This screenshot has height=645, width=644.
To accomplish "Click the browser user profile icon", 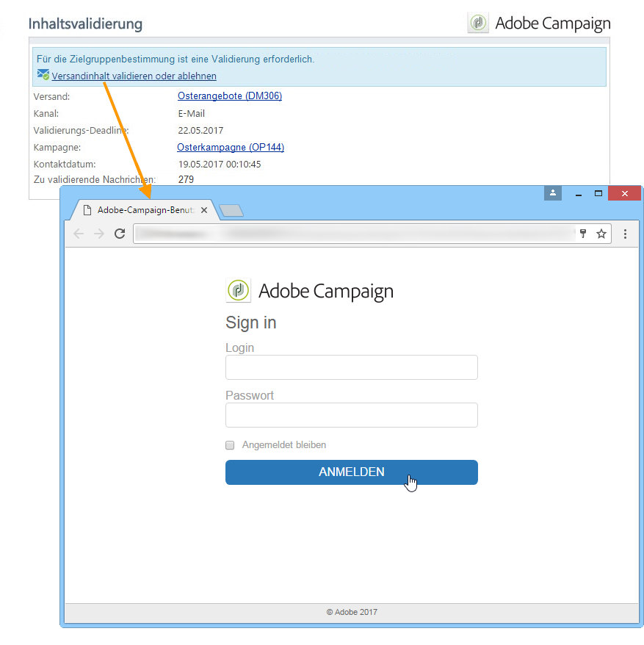I will pyautogui.click(x=553, y=193).
